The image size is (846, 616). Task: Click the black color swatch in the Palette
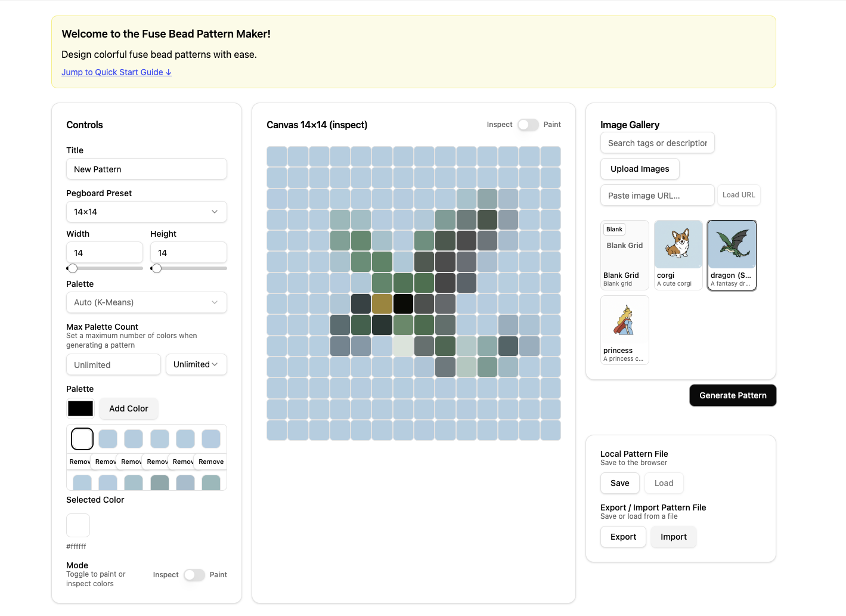[x=80, y=408]
